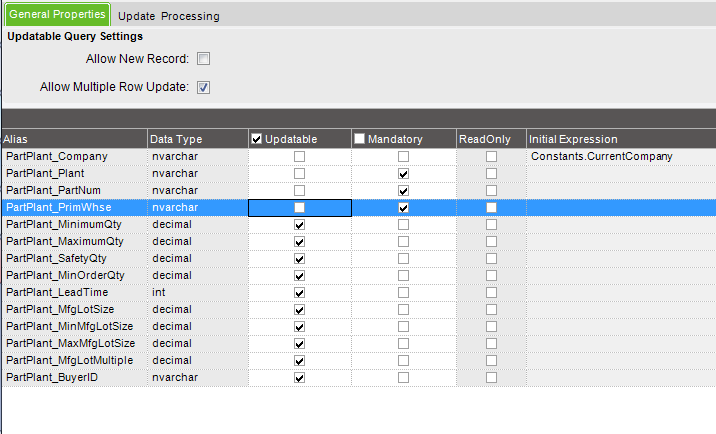716x434 pixels.
Task: Select the General Properties tab
Action: tap(56, 15)
